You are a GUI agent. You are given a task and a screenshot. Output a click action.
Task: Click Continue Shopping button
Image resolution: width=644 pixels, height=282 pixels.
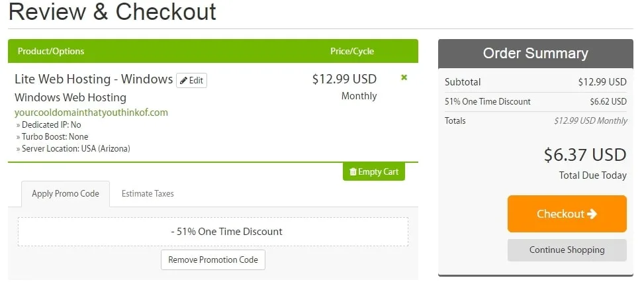[x=567, y=250]
